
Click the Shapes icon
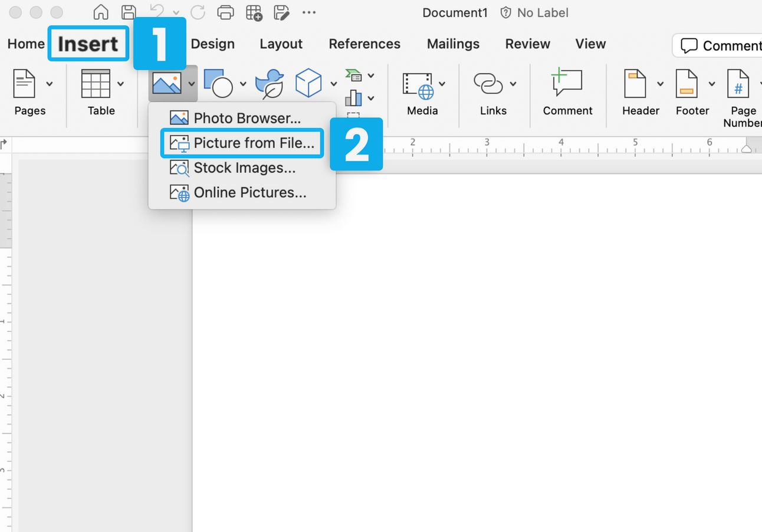pyautogui.click(x=218, y=83)
